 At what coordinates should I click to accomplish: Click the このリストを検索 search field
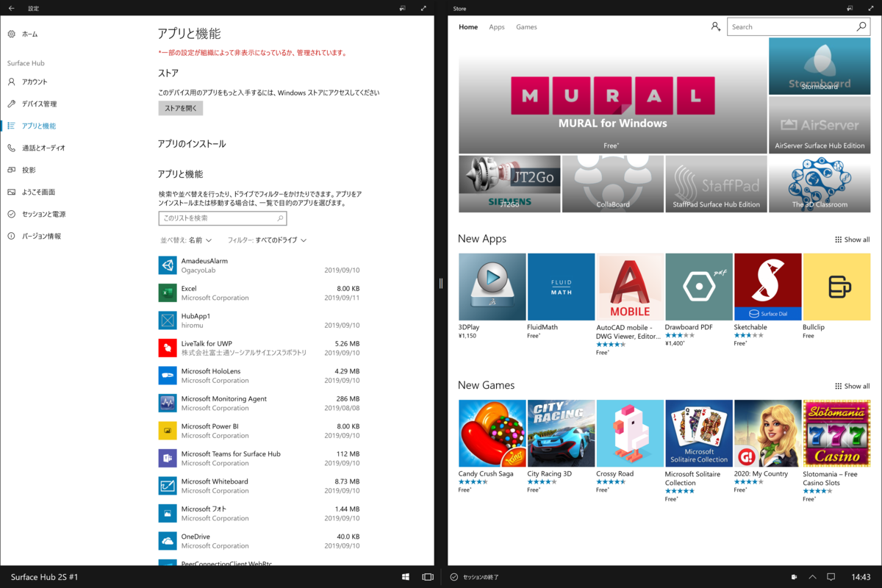coord(223,218)
